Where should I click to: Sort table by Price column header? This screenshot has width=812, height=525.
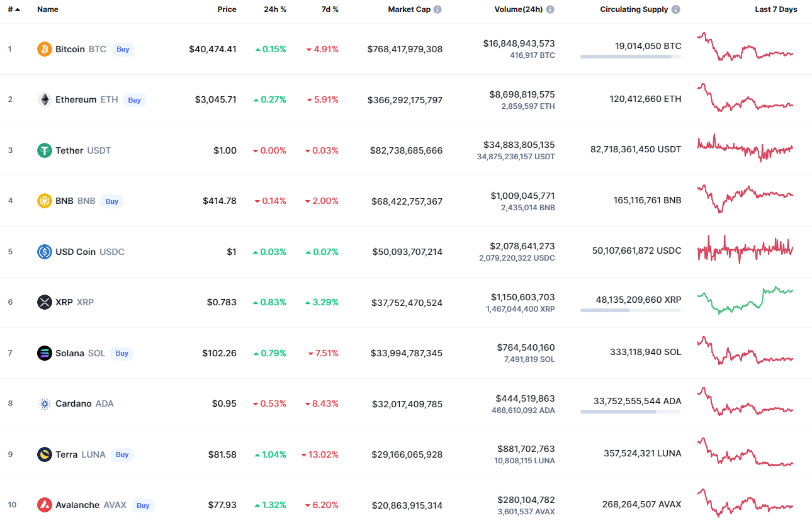(x=227, y=9)
